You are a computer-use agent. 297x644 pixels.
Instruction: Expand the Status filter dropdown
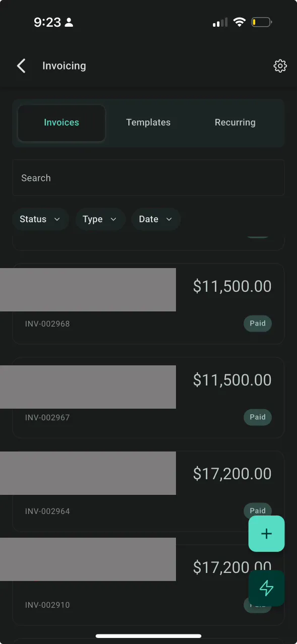pyautogui.click(x=40, y=219)
